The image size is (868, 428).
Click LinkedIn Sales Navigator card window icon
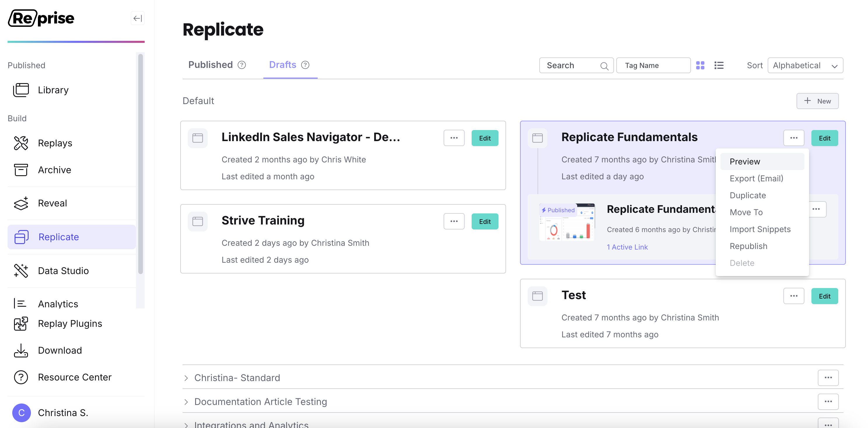click(x=197, y=138)
